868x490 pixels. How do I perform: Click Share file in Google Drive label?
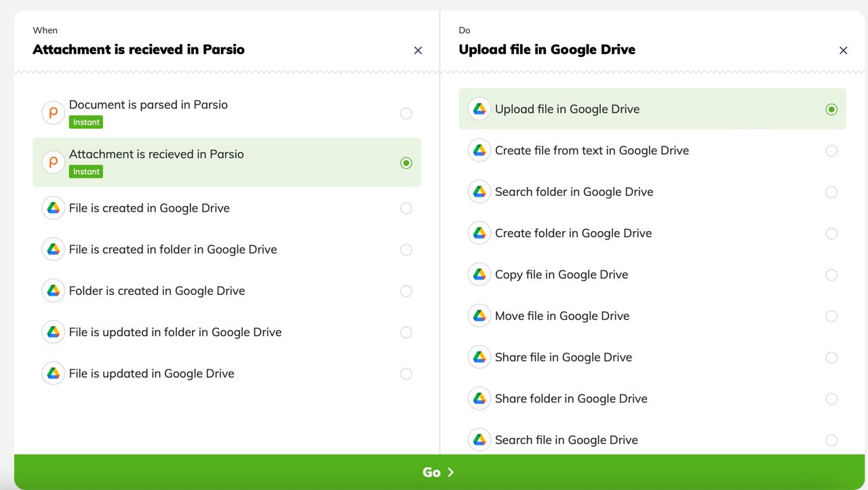[x=563, y=357]
